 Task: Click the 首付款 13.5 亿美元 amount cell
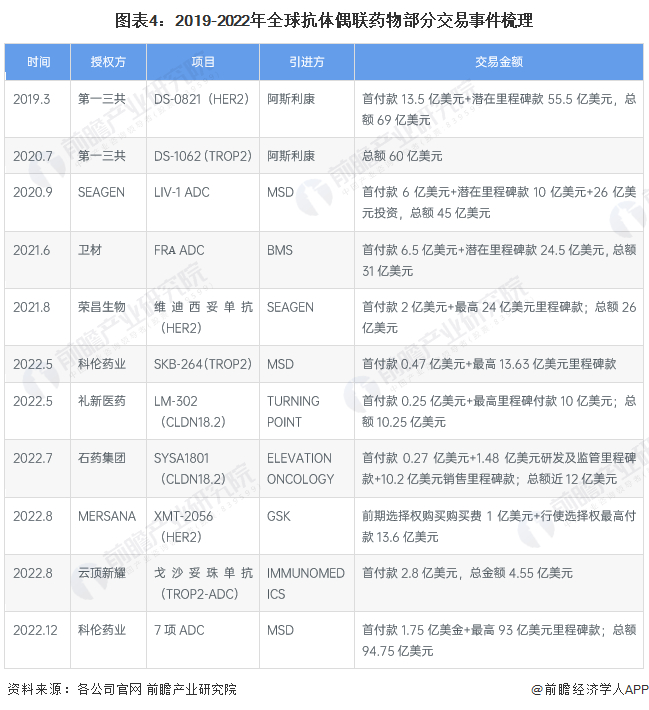(499, 109)
